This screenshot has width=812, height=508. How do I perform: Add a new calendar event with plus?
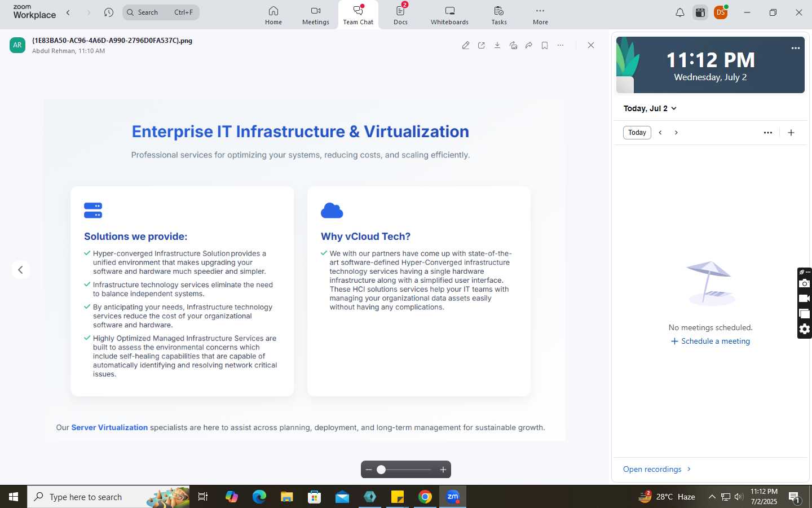tap(791, 133)
